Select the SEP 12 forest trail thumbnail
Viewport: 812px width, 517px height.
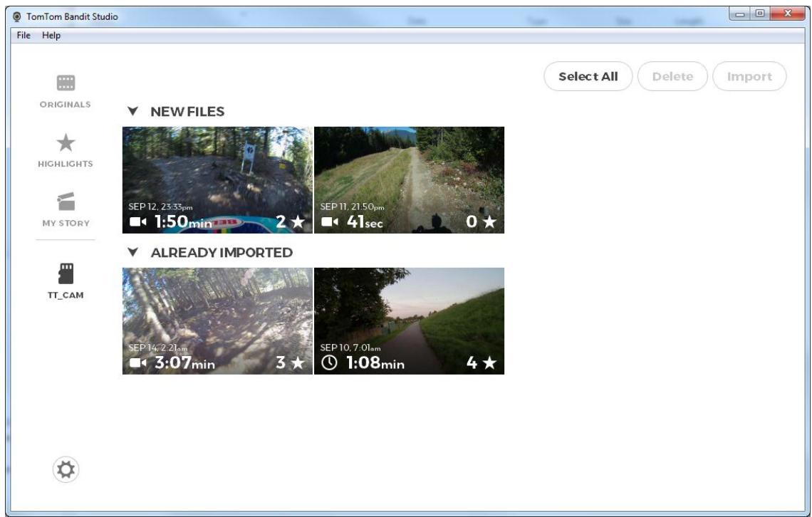click(x=217, y=179)
